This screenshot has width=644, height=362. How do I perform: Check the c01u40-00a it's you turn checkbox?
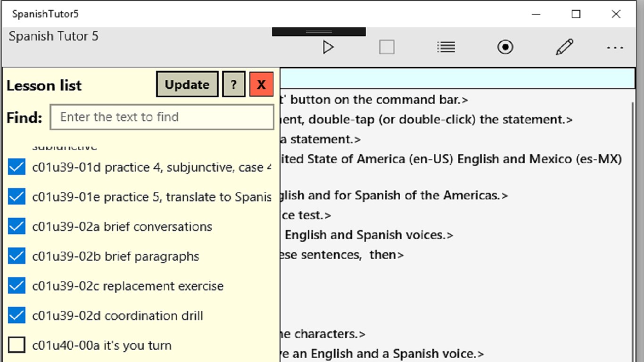(17, 346)
